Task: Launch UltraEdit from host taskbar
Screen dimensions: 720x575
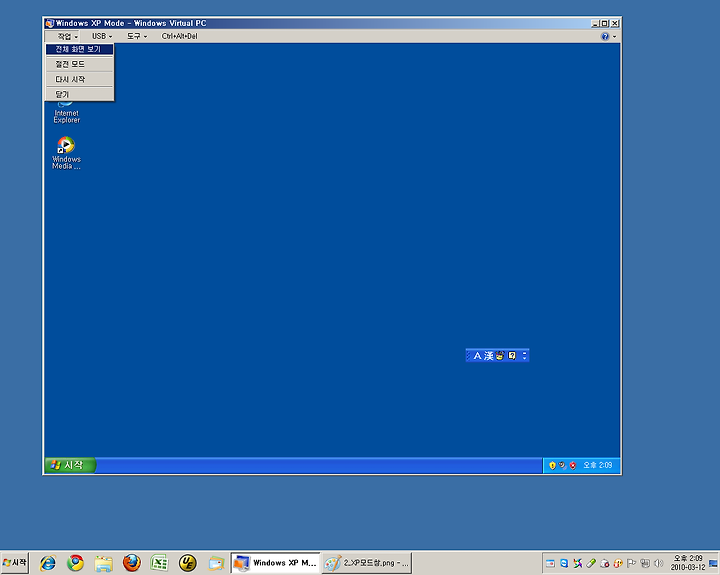Action: (187, 563)
